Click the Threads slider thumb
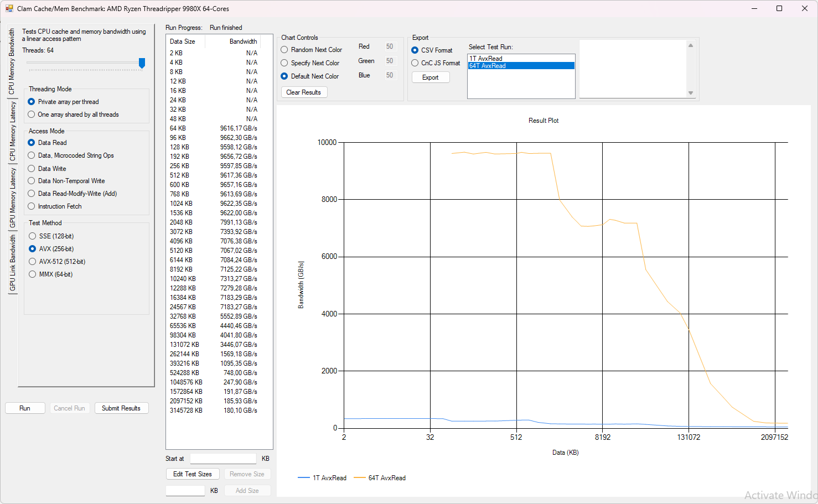Image resolution: width=818 pixels, height=504 pixels. [x=142, y=63]
